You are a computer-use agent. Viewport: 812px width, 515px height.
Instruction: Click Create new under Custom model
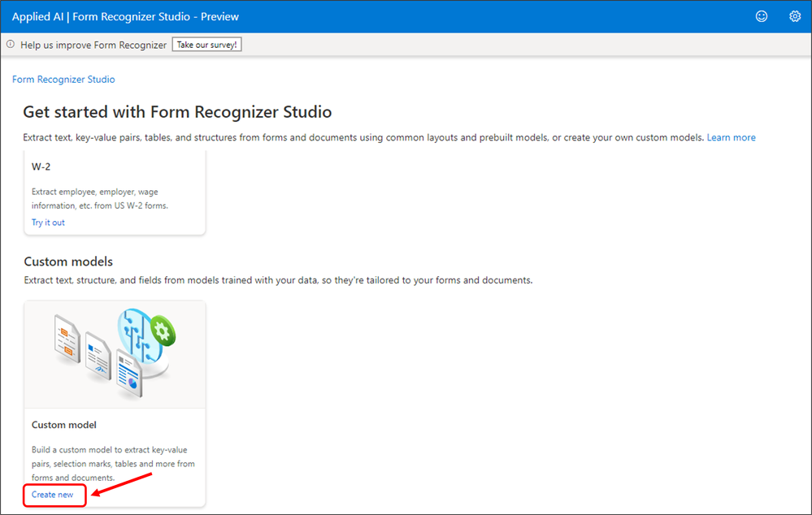(x=52, y=495)
